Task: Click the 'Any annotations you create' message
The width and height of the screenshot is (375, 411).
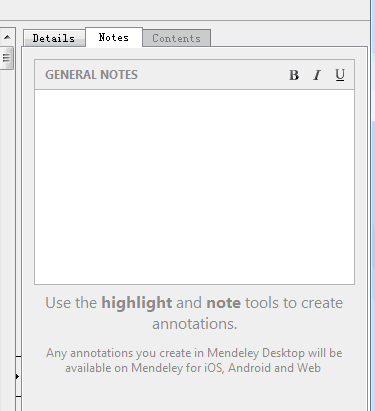Action: click(194, 360)
